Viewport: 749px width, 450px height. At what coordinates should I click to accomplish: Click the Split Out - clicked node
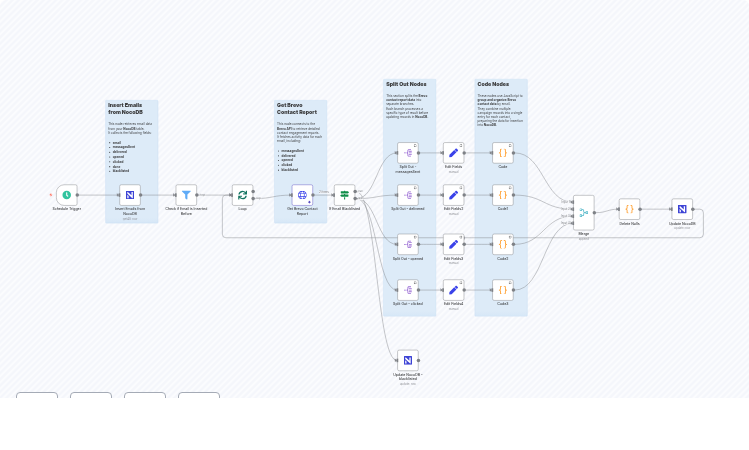(407, 290)
